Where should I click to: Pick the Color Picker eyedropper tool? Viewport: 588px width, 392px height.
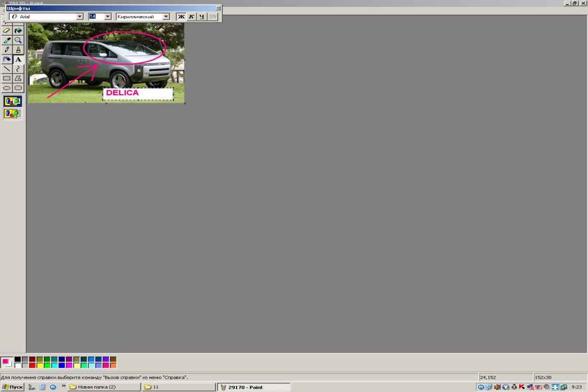click(x=7, y=41)
